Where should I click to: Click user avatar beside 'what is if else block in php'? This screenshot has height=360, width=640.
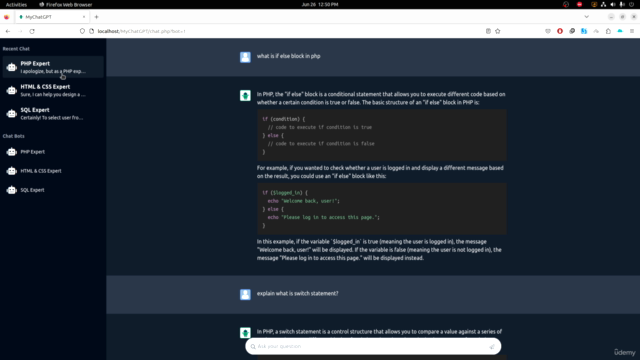tap(245, 57)
